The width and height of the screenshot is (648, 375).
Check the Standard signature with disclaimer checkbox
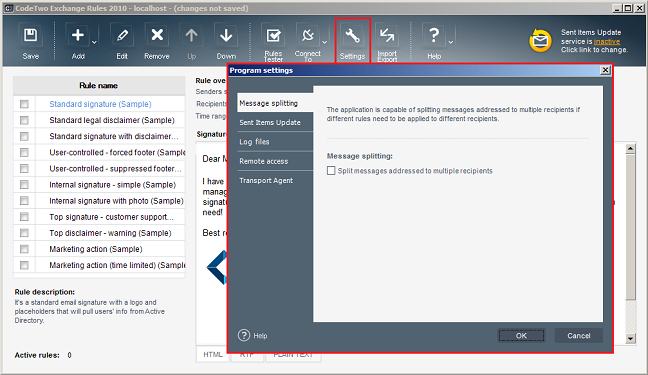point(24,136)
